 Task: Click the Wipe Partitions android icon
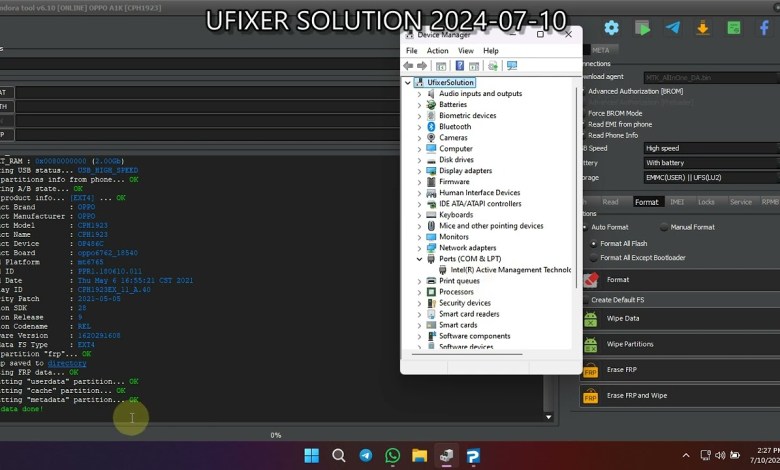591,344
